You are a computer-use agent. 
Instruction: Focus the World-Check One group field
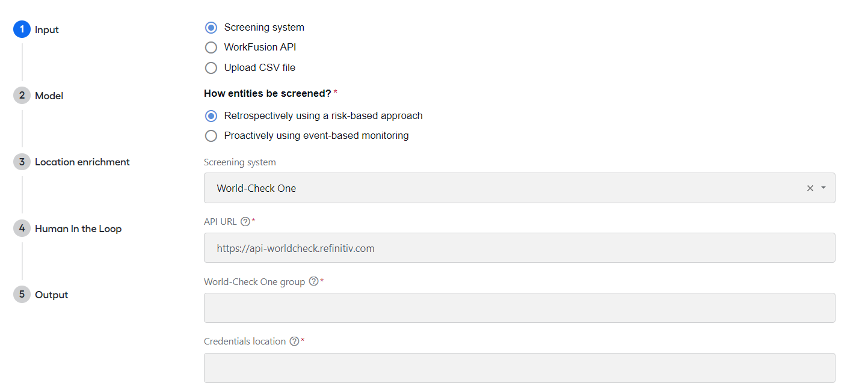pyautogui.click(x=519, y=308)
